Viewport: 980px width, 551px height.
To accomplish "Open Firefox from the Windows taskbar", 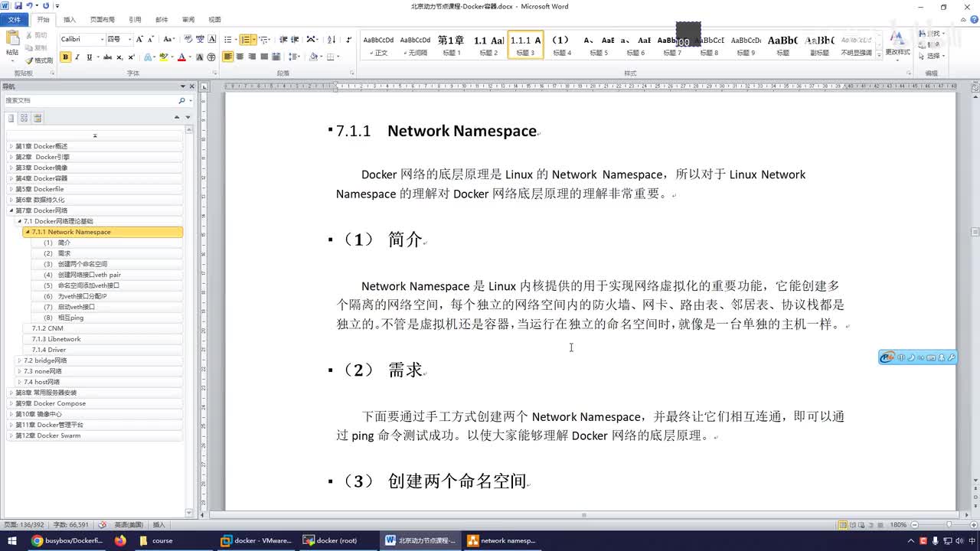I will [120, 540].
